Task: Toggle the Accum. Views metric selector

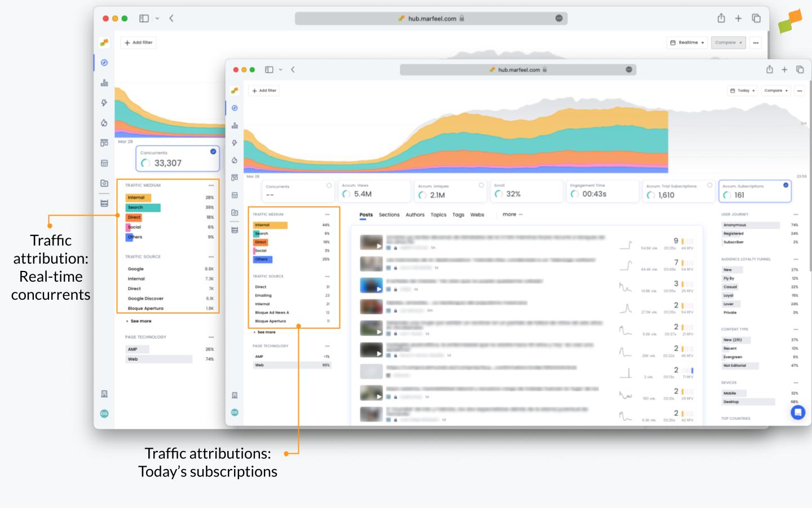Action: point(405,185)
